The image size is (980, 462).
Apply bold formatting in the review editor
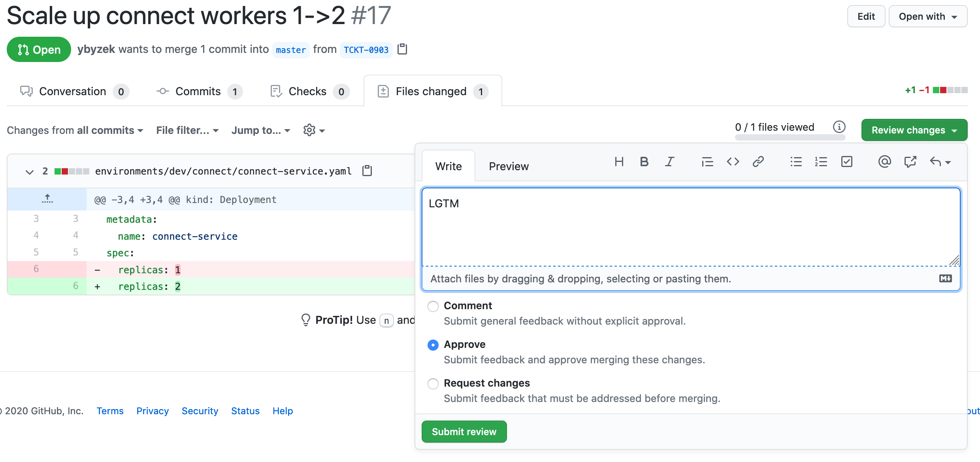pyautogui.click(x=644, y=162)
